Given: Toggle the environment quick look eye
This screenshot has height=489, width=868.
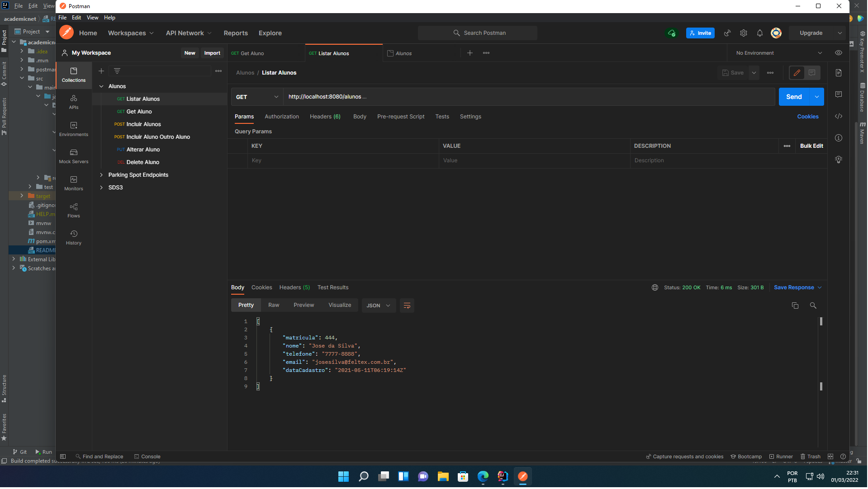Looking at the screenshot, I should pos(839,53).
